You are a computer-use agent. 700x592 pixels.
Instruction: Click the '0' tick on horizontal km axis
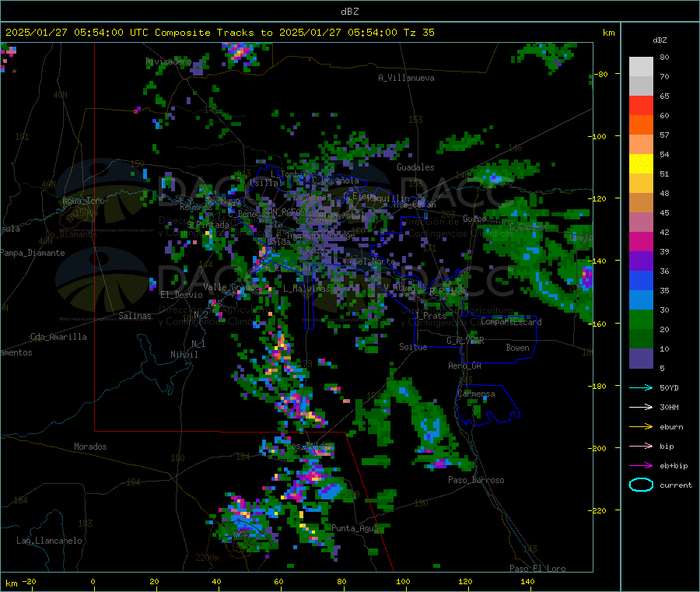[93, 581]
